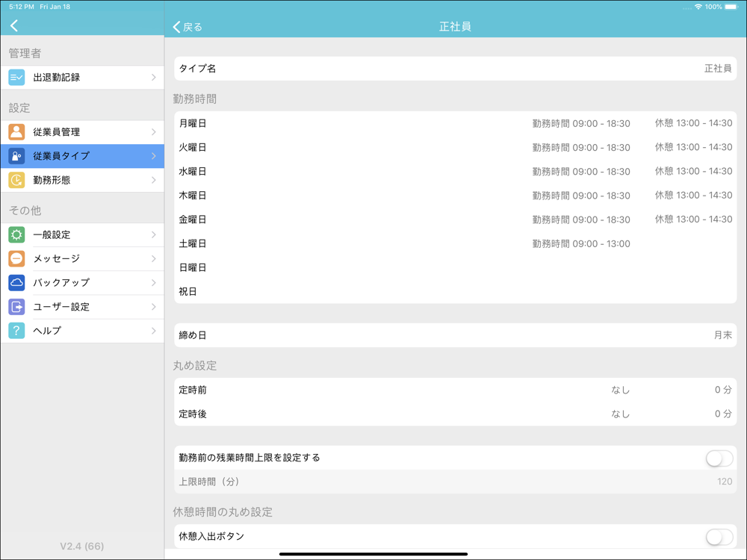Click 上限時間 value 120
Viewport: 747px width, 560px height.
(725, 482)
